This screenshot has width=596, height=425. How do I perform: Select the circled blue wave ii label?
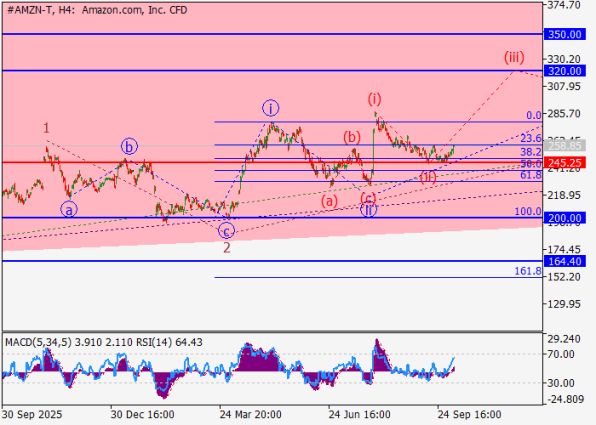(368, 209)
